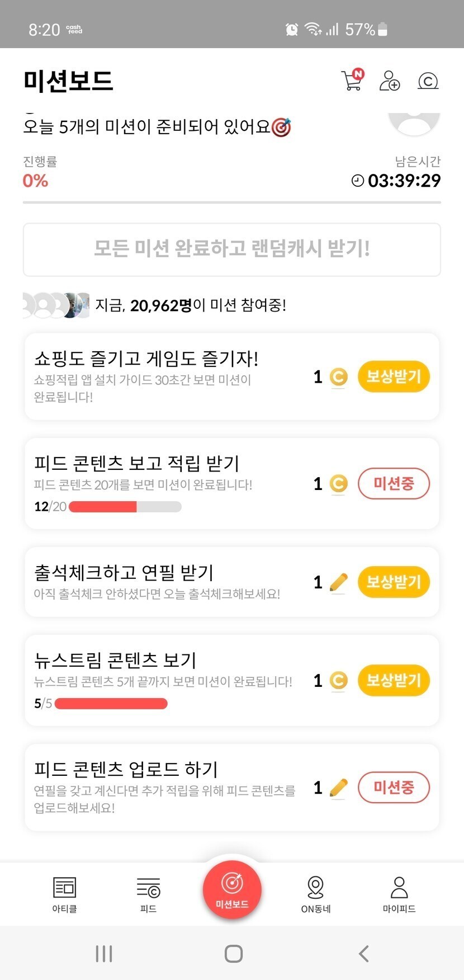Tap the 12/20 feed progress bar
464x980 pixels.
tap(125, 507)
